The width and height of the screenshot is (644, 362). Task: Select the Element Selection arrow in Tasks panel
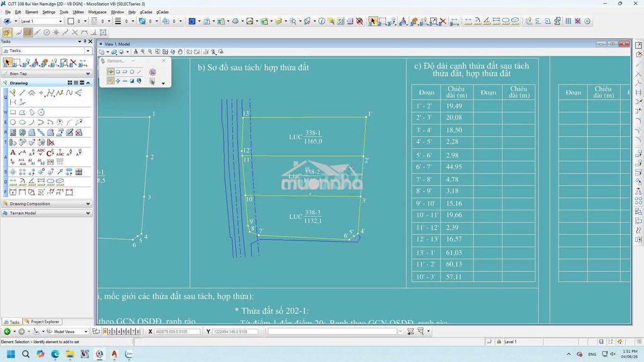pos(7,63)
